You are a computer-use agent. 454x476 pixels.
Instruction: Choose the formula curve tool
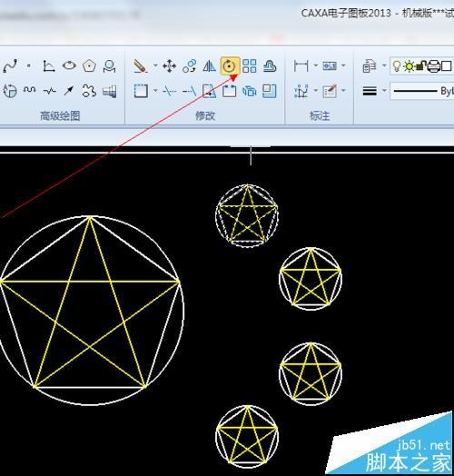coord(48,66)
